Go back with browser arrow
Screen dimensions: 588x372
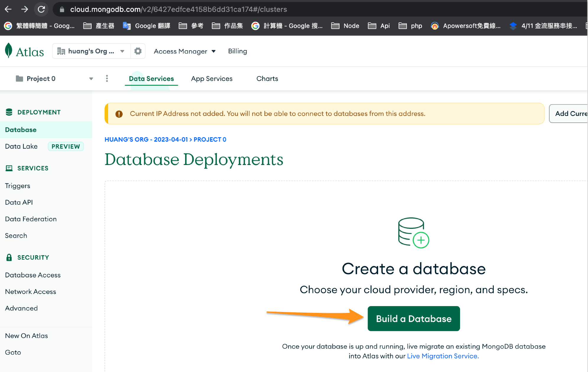(8, 9)
